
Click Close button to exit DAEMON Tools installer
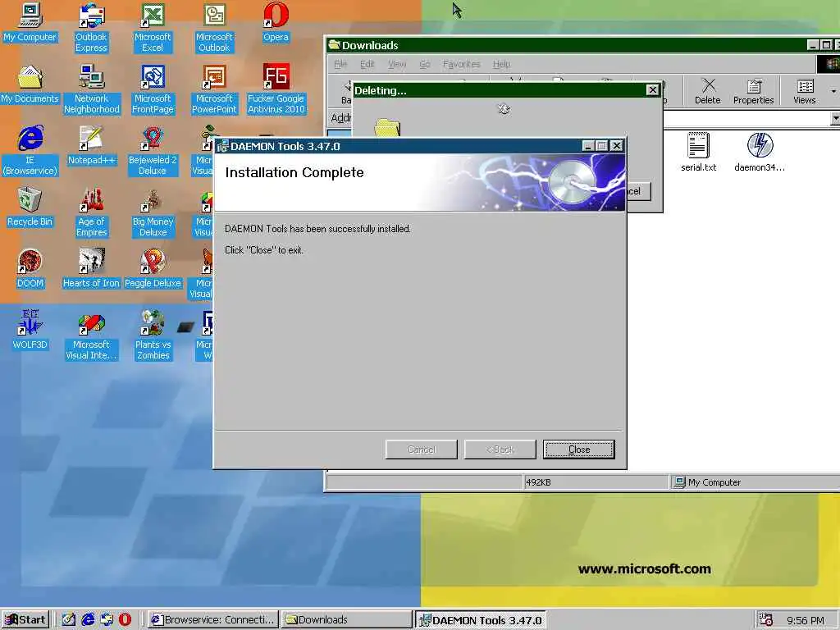(578, 450)
